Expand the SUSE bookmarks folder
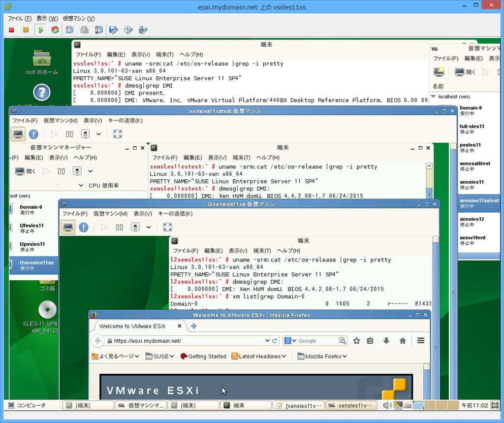Image resolution: width=504 pixels, height=423 pixels. click(160, 356)
